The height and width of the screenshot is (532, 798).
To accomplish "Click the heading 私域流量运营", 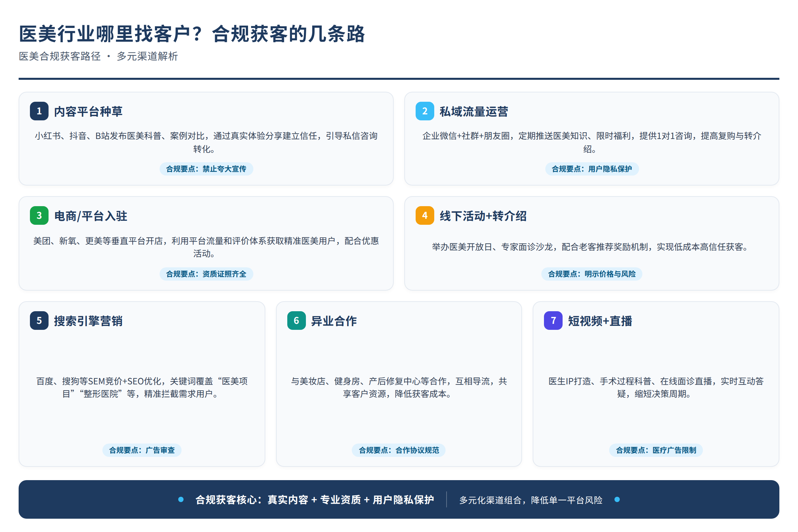I will (474, 111).
